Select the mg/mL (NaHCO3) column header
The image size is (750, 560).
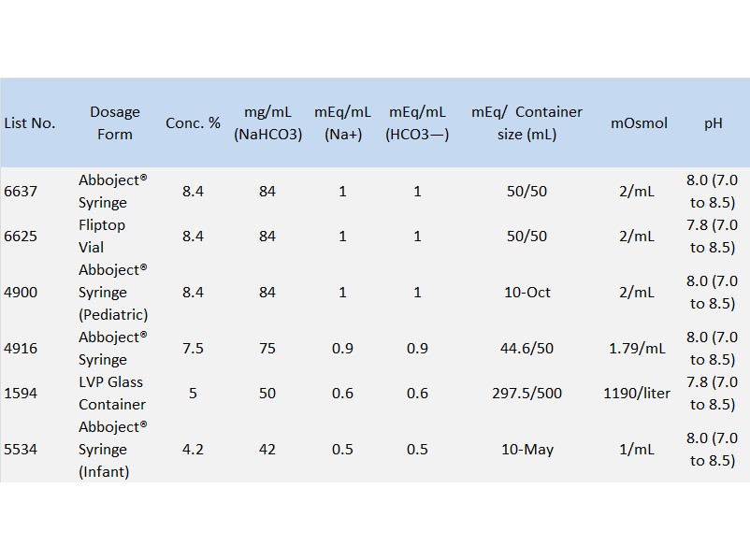click(267, 122)
